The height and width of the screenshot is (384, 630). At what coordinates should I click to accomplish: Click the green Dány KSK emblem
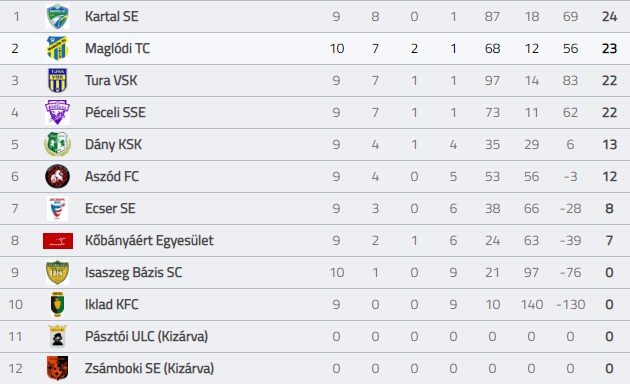[57, 144]
